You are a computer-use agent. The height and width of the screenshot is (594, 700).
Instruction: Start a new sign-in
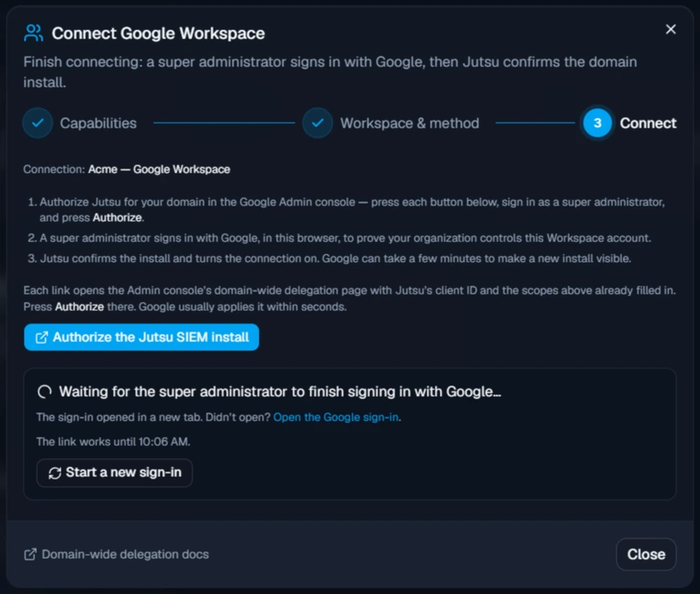tap(115, 473)
